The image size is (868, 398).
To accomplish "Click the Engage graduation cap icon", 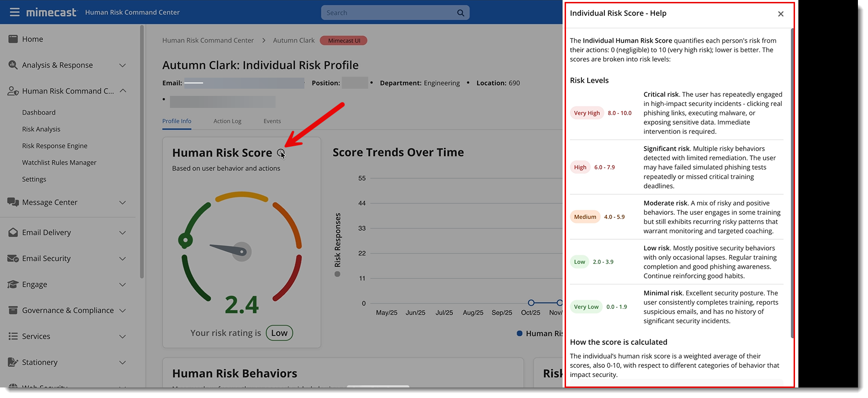I will pyautogui.click(x=13, y=284).
